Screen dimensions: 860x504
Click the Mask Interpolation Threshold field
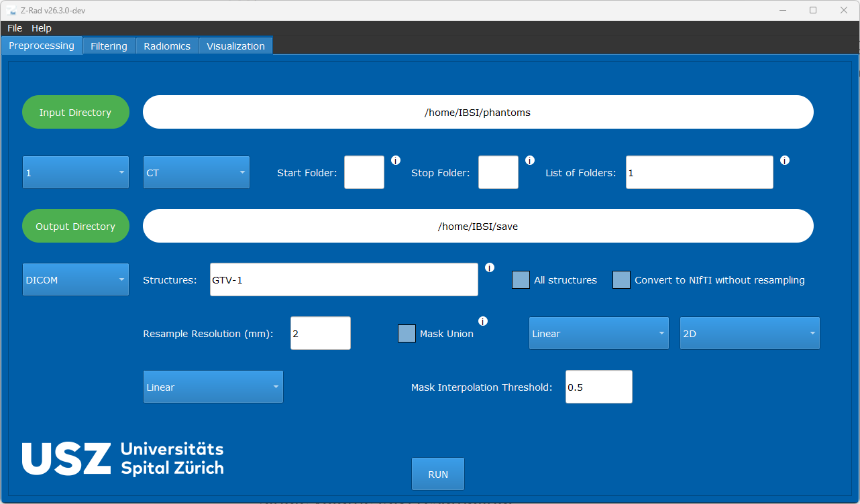[599, 387]
